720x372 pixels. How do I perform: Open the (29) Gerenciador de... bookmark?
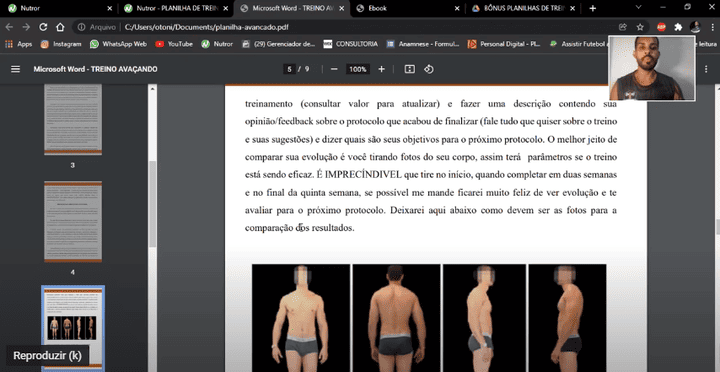click(x=279, y=44)
